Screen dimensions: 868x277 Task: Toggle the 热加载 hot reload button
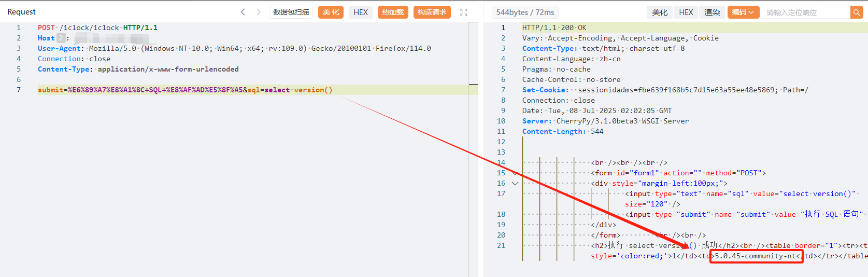coord(393,12)
